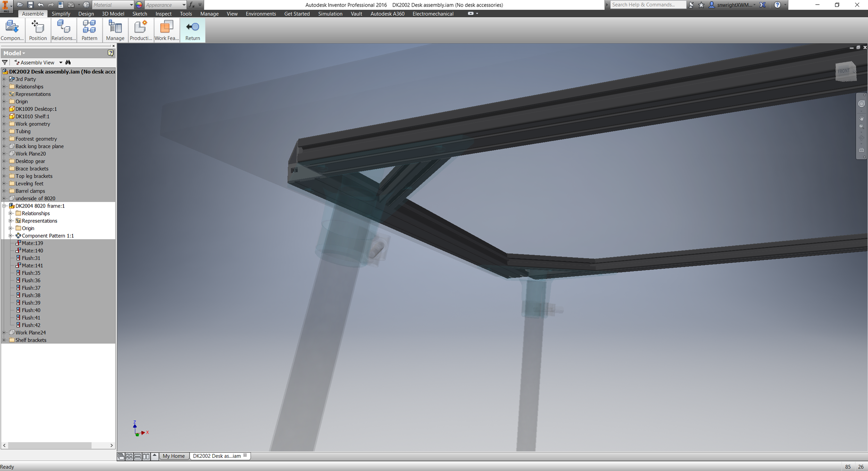Close the Model browser panel
Screen dimensions: 868x471
[113, 46]
